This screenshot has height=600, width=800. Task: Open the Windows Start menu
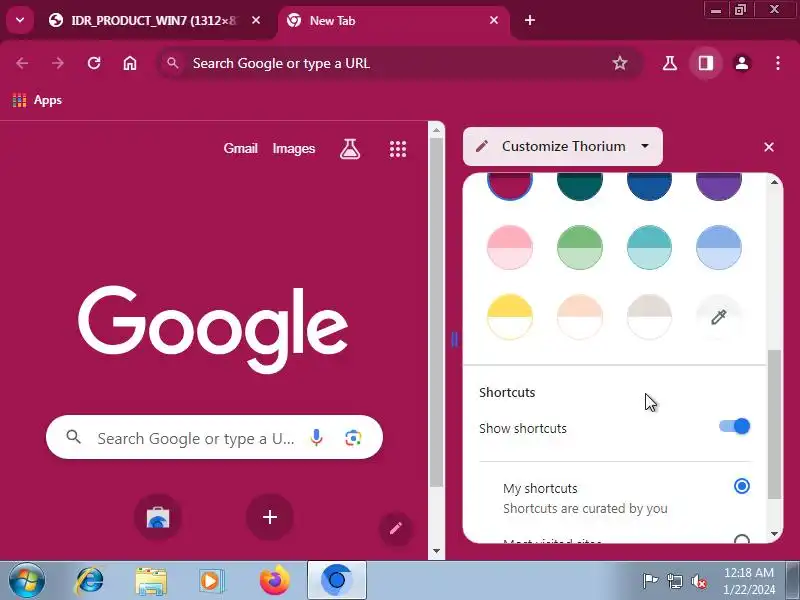click(x=26, y=581)
